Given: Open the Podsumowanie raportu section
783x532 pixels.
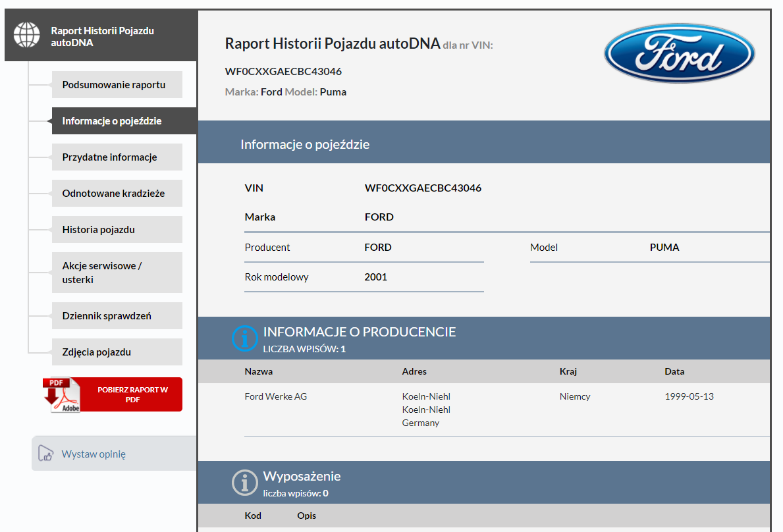Looking at the screenshot, I should pos(117,85).
